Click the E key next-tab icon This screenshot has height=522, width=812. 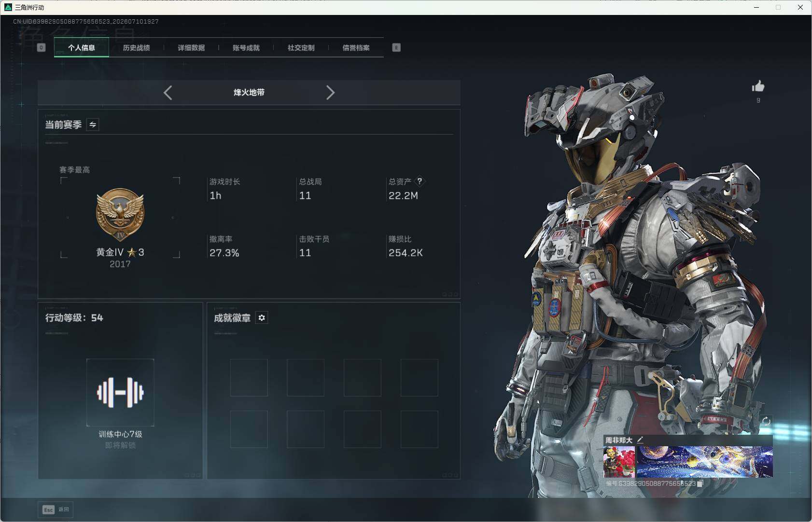[396, 47]
